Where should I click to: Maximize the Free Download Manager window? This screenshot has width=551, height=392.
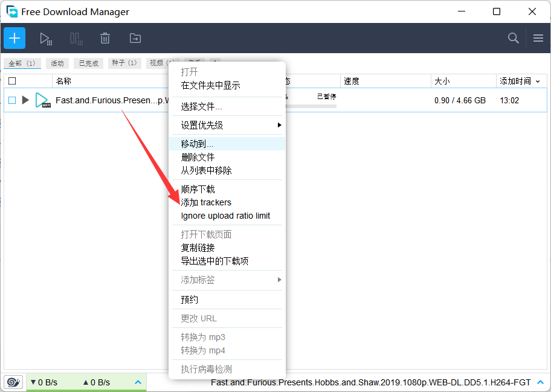[x=497, y=11]
